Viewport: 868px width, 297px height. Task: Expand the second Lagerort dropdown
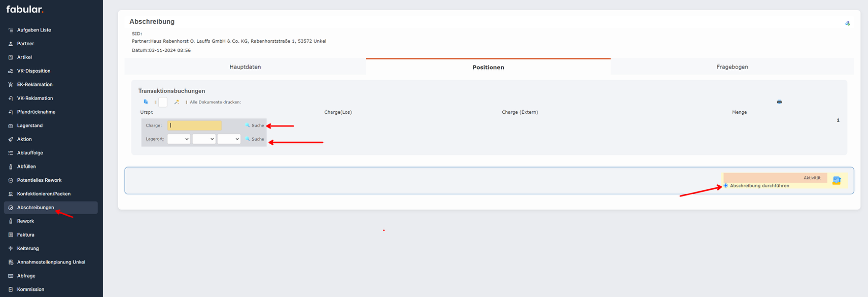pos(204,139)
